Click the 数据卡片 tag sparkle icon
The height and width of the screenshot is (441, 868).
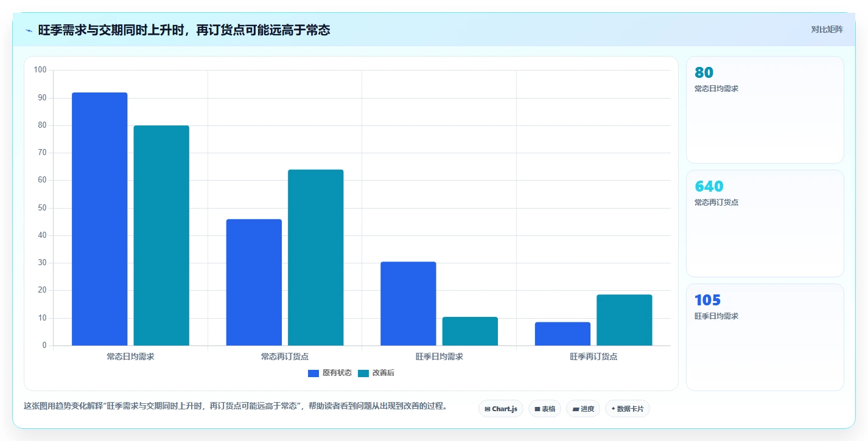[x=613, y=409]
